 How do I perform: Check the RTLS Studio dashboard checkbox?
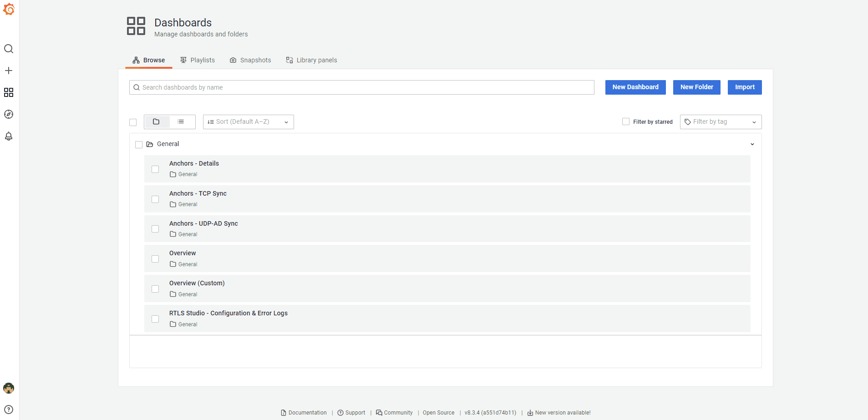click(155, 319)
